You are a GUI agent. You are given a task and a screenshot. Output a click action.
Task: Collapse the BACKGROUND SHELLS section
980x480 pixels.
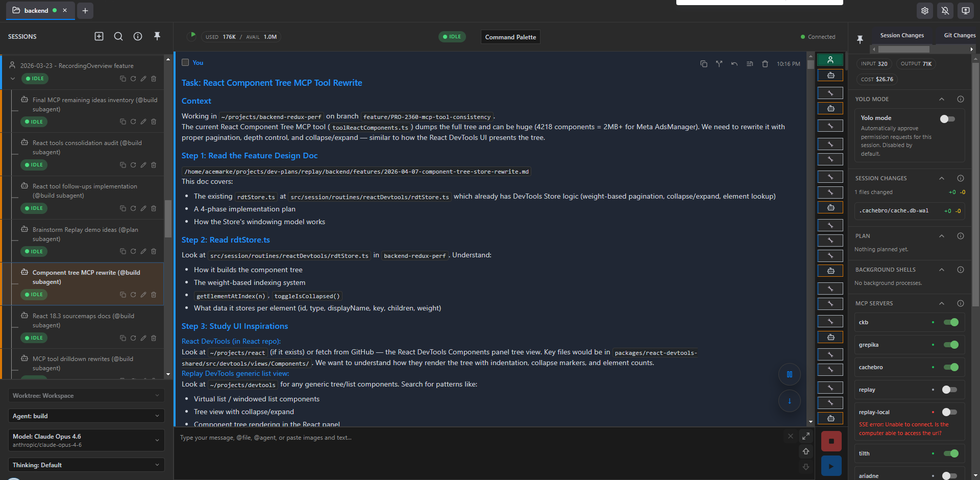tap(942, 270)
